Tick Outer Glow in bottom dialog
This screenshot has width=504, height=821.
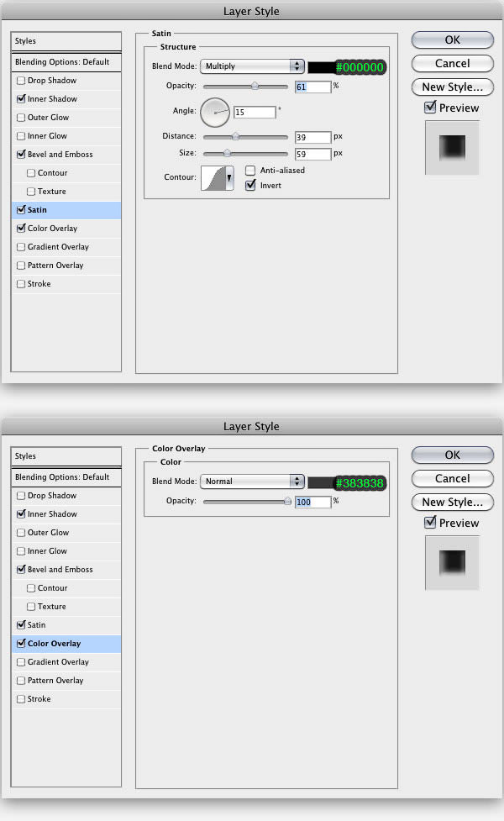(x=21, y=533)
